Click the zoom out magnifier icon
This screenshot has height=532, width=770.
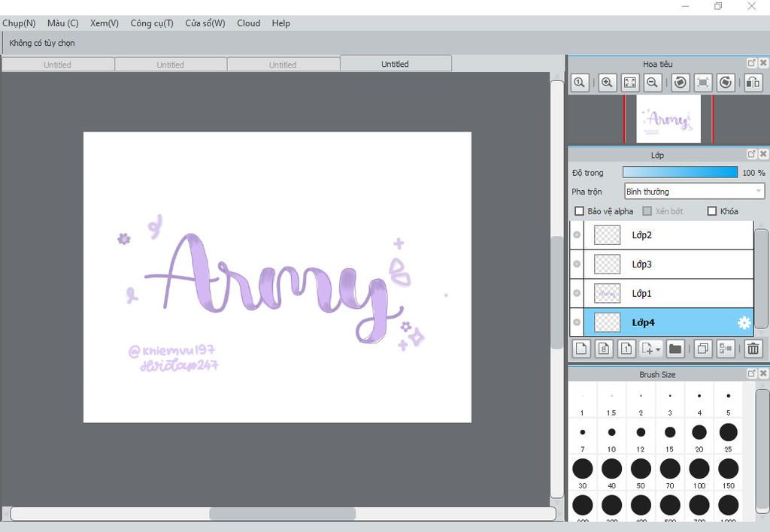click(x=653, y=83)
